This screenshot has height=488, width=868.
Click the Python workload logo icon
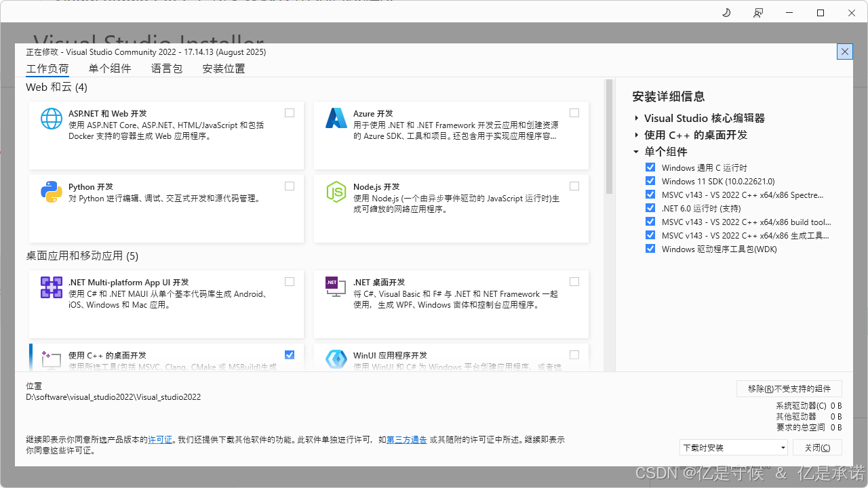click(x=52, y=192)
